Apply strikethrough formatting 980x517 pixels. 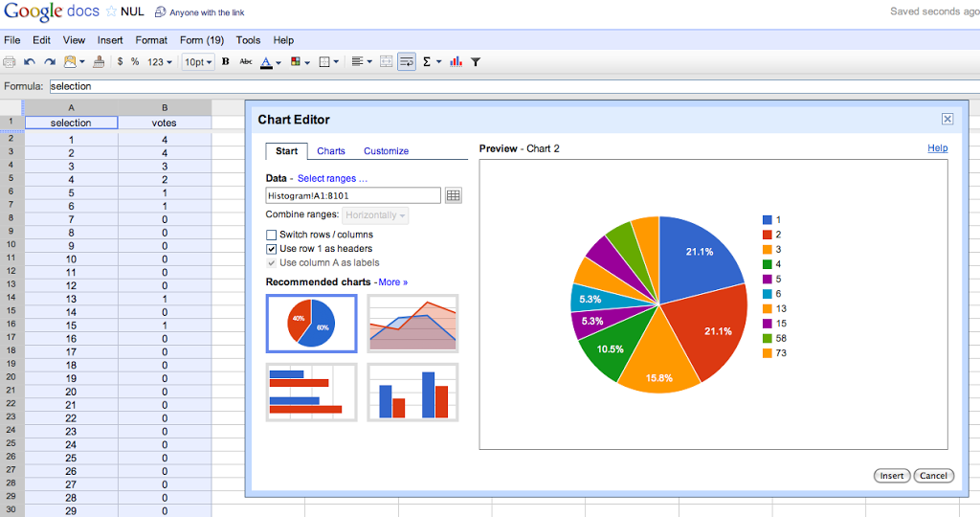coord(246,61)
